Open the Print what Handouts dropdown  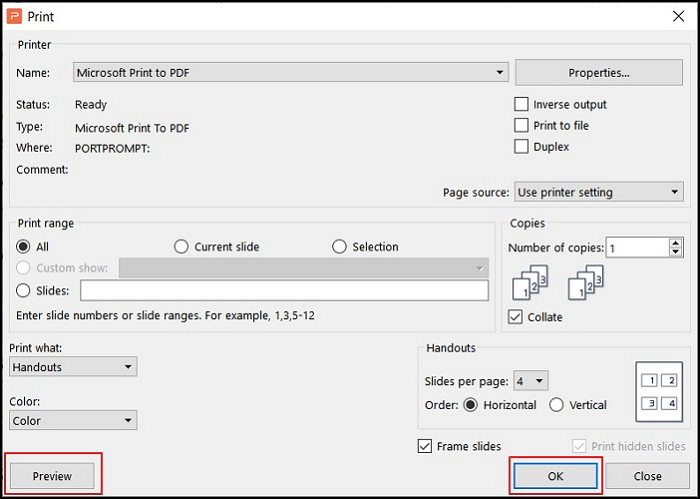tap(72, 367)
